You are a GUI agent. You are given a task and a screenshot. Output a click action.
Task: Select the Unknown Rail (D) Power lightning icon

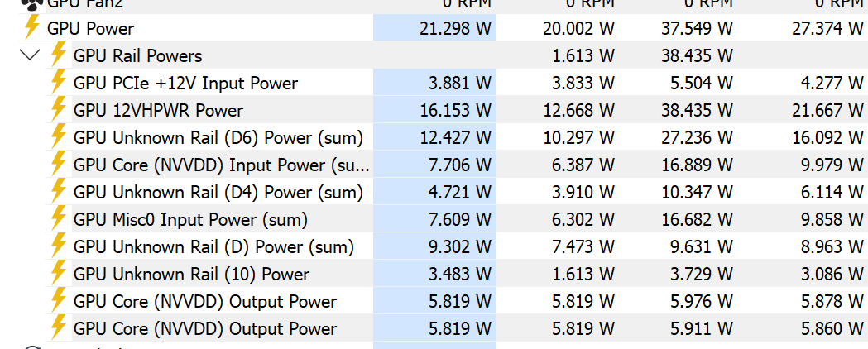[58, 246]
